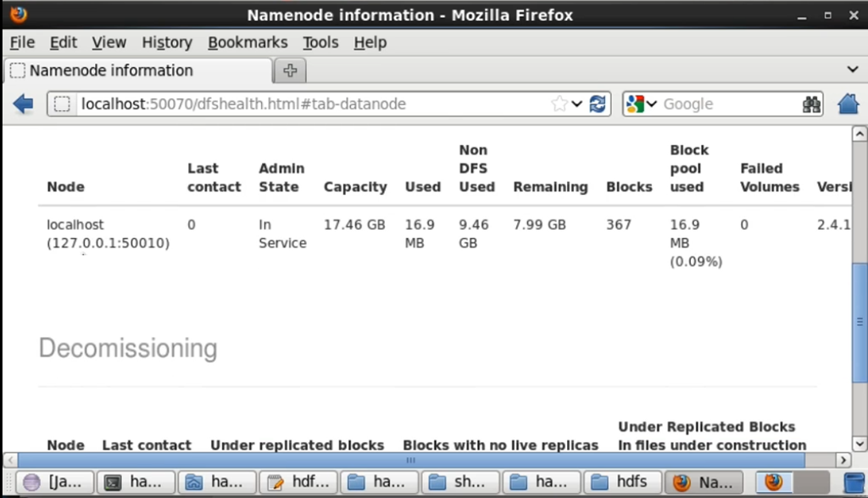Select the Namenode information tab
This screenshot has height=498, width=868.
point(138,71)
